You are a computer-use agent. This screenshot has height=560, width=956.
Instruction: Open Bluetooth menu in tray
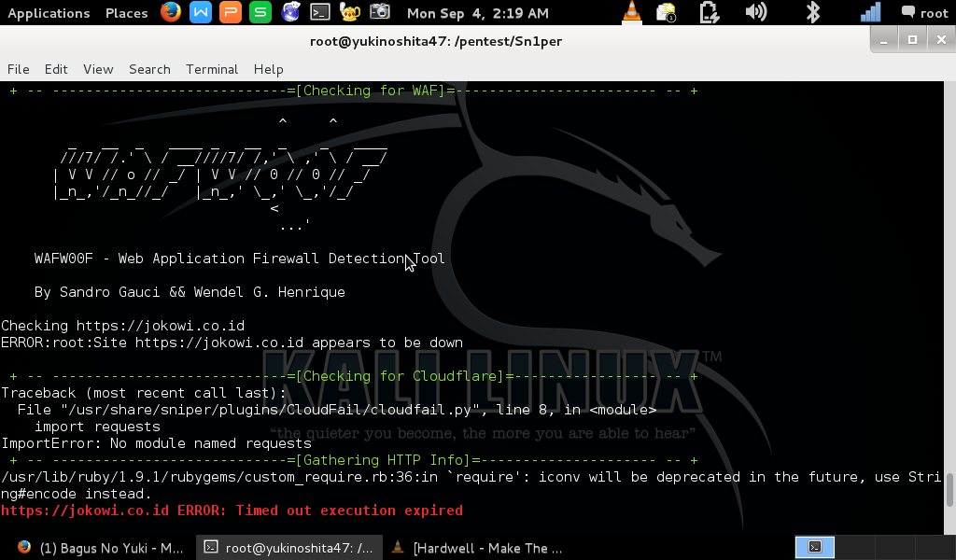pos(813,12)
